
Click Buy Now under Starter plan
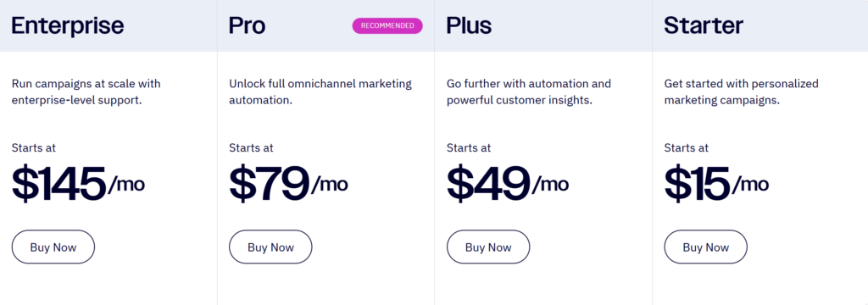pyautogui.click(x=706, y=247)
